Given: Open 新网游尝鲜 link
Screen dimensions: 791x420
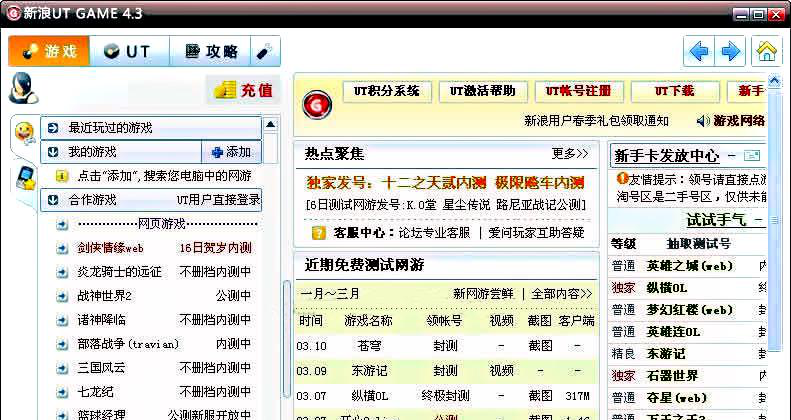Looking at the screenshot, I should [x=483, y=293].
